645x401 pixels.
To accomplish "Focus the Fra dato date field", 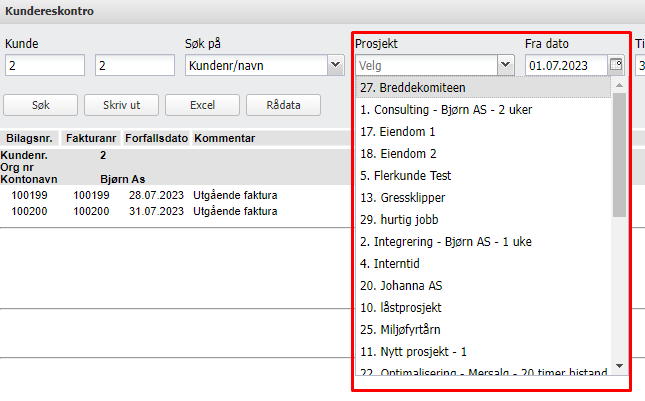I will point(566,66).
